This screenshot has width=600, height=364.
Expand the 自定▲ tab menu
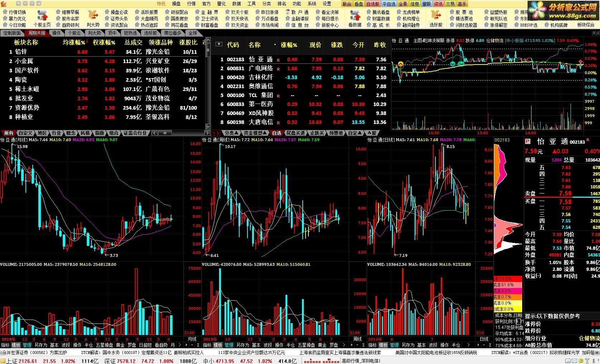[x=355, y=133]
